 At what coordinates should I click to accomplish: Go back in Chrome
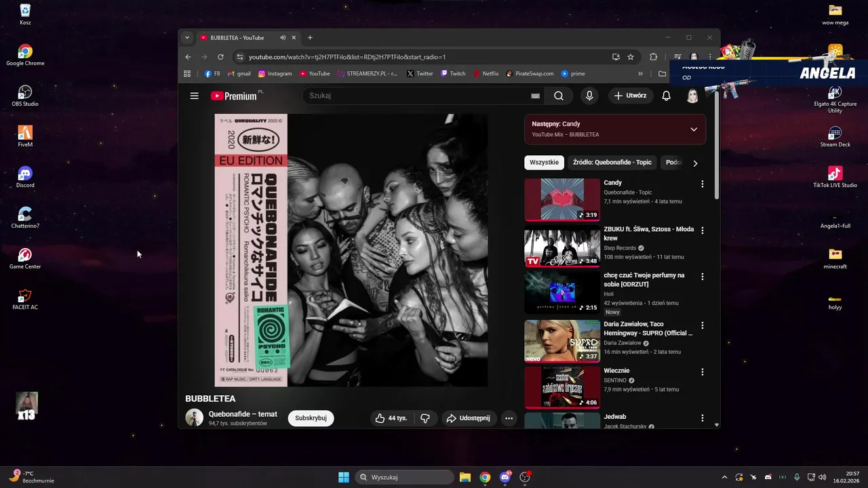click(189, 57)
